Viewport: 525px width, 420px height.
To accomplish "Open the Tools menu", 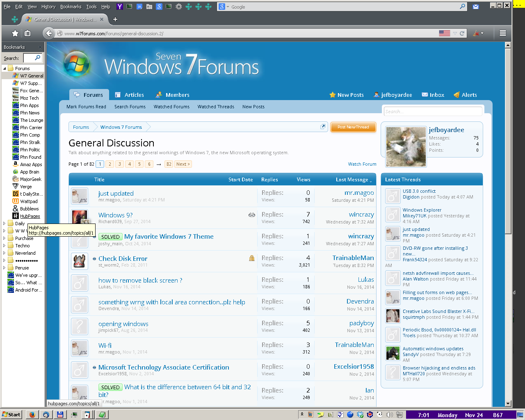I will pos(91,7).
